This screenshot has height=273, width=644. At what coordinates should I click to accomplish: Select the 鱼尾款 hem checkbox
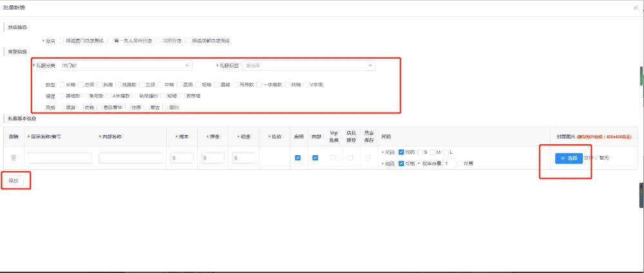[x=86, y=96]
